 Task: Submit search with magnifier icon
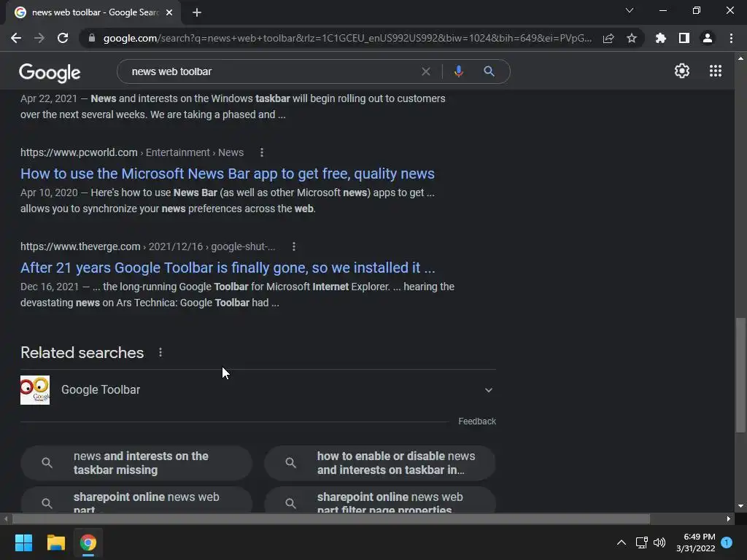coord(489,71)
